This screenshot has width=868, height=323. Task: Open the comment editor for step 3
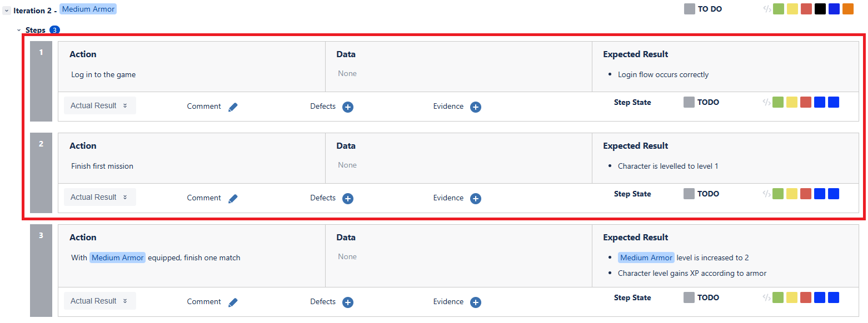233,302
